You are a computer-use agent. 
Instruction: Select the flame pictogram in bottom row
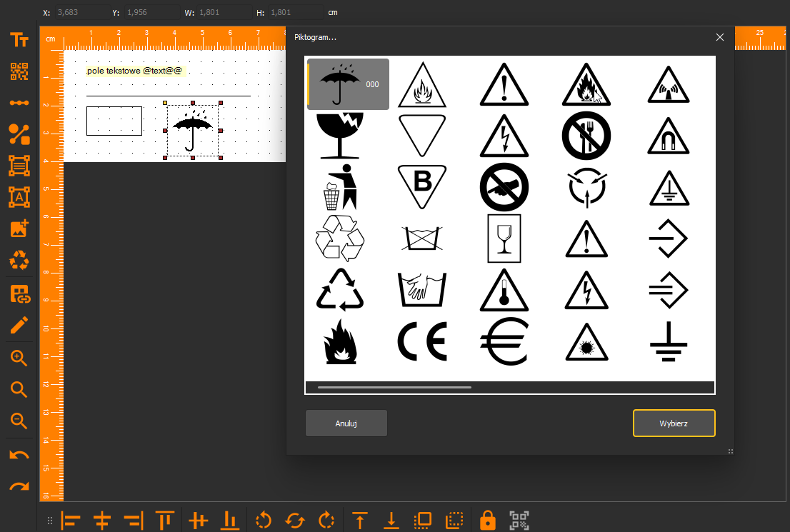point(340,341)
